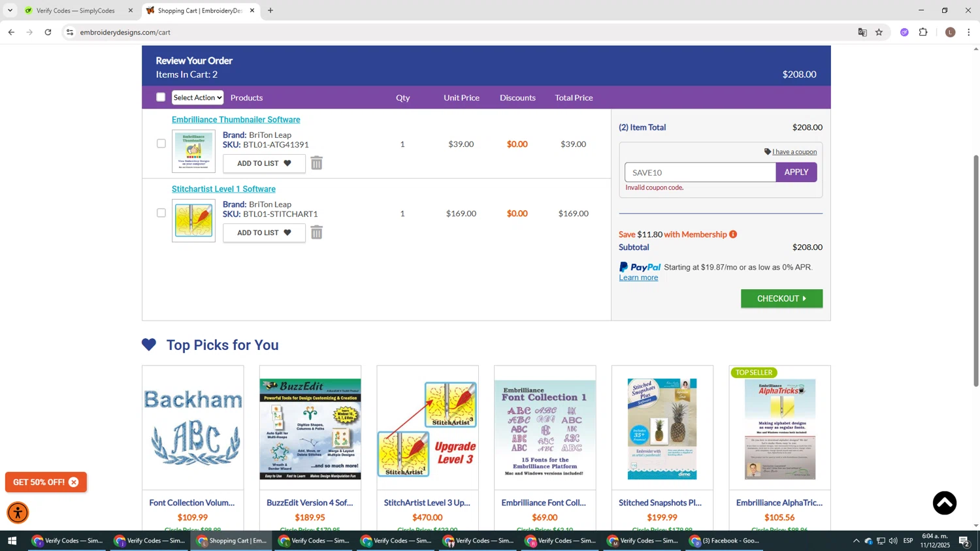Open the Select Action dropdown
Image resolution: width=980 pixels, height=551 pixels.
[197, 97]
